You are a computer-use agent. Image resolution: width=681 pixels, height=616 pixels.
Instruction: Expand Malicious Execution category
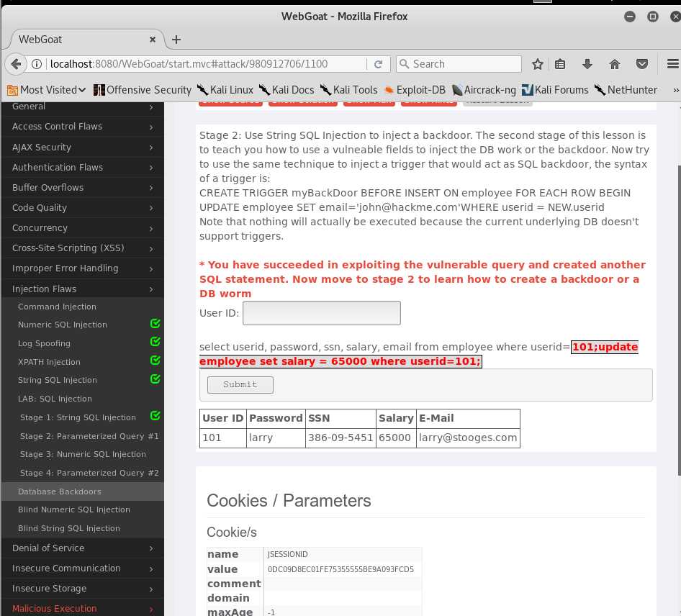click(x=83, y=609)
